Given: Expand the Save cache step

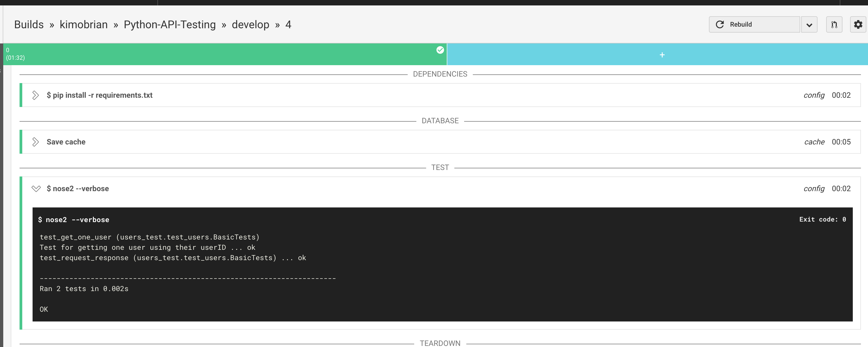Looking at the screenshot, I should pos(35,142).
